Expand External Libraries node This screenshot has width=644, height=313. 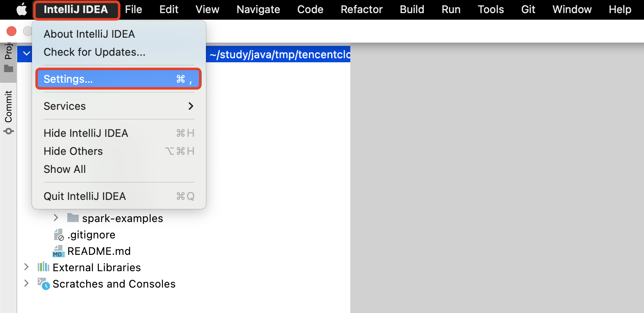point(27,267)
